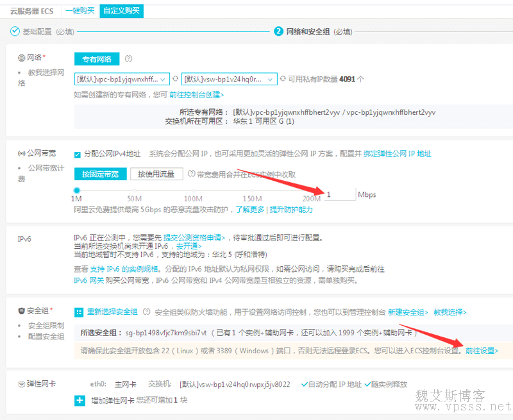
Task: Toggle the 自动分配 IP 地址 checkmark
Action: pyautogui.click(x=305, y=384)
